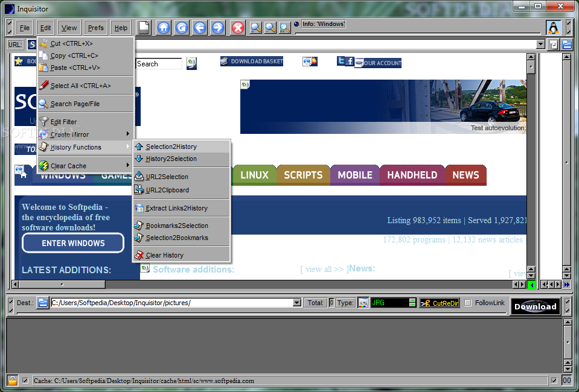The image size is (579, 392).
Task: Click the zoom-out magnifier toolbar icon
Action: (270, 28)
